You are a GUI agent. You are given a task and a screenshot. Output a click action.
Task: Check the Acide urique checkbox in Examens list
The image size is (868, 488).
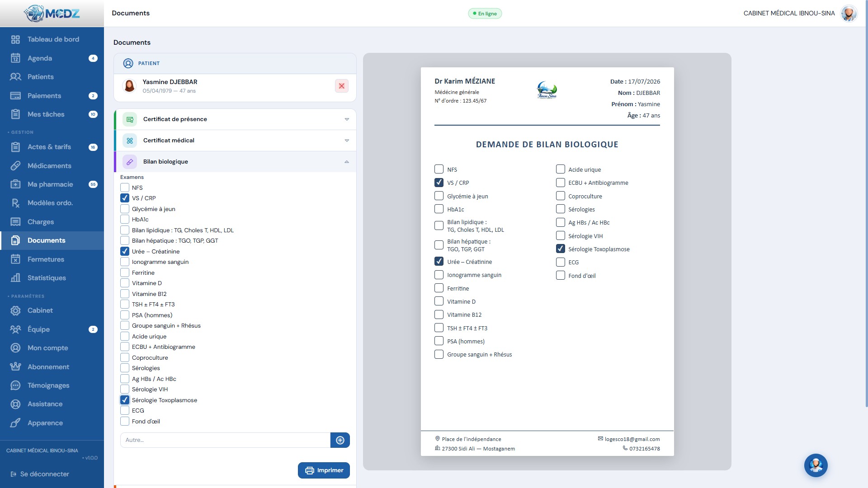coord(125,336)
